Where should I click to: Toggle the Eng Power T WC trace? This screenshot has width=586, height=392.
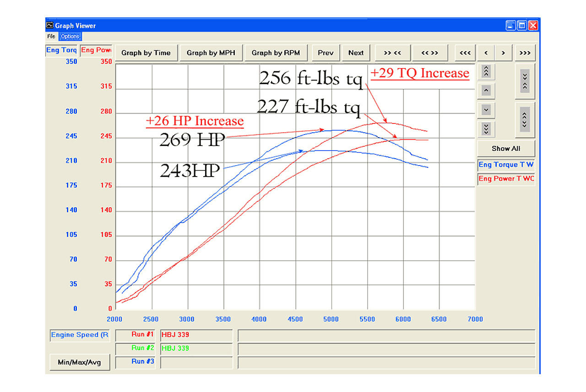(x=506, y=179)
